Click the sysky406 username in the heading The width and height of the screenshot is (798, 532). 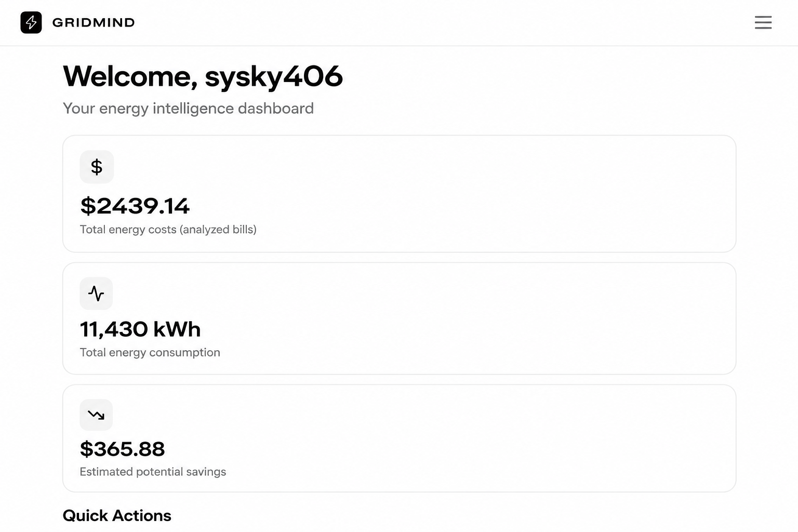(x=274, y=77)
